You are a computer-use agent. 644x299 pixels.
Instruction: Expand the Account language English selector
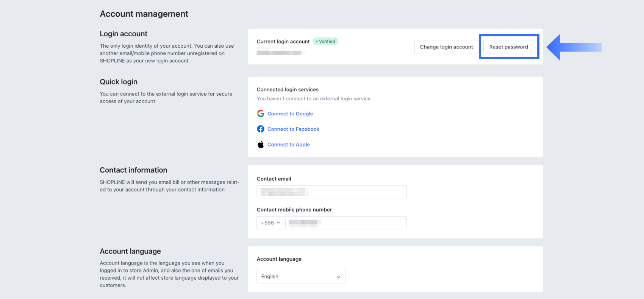[x=301, y=277]
